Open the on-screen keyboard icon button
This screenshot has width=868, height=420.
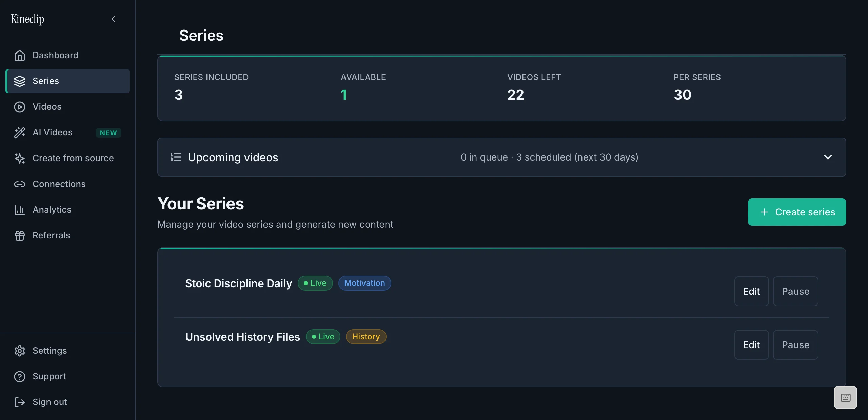click(845, 398)
